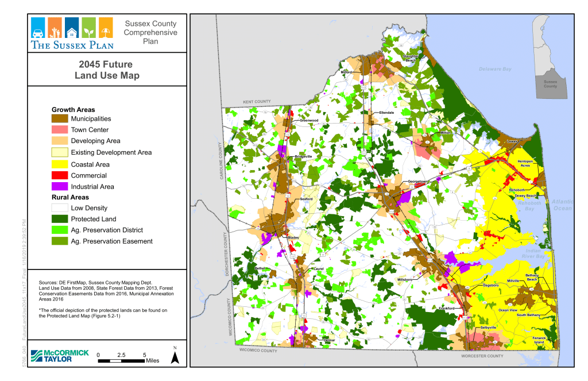Click the yellow Coastal Area legend swatch

coord(59,164)
